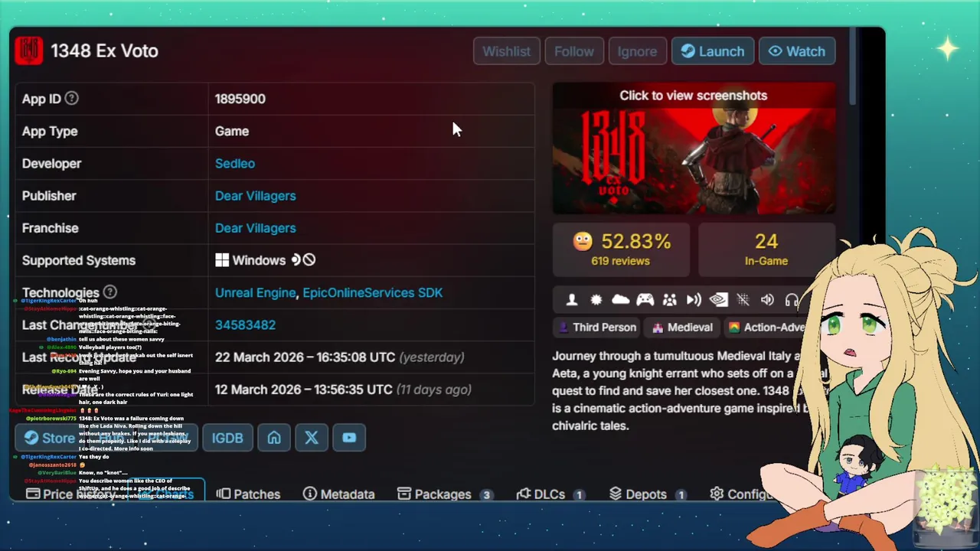Click the 24 In-Game player count

pos(766,249)
